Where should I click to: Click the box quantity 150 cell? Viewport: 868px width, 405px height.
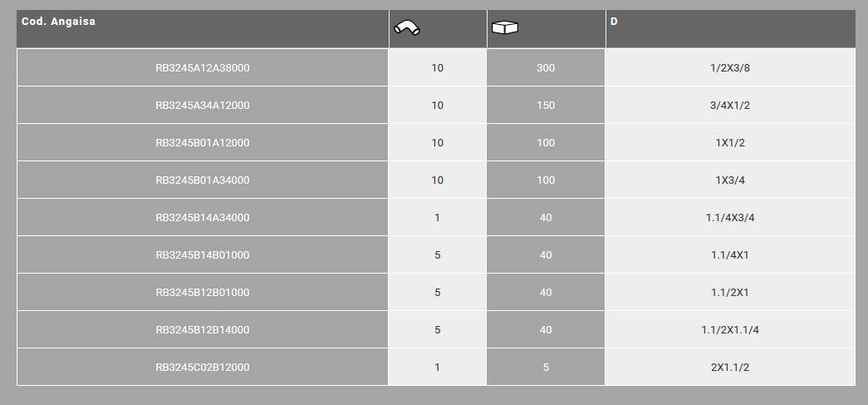[x=546, y=106]
